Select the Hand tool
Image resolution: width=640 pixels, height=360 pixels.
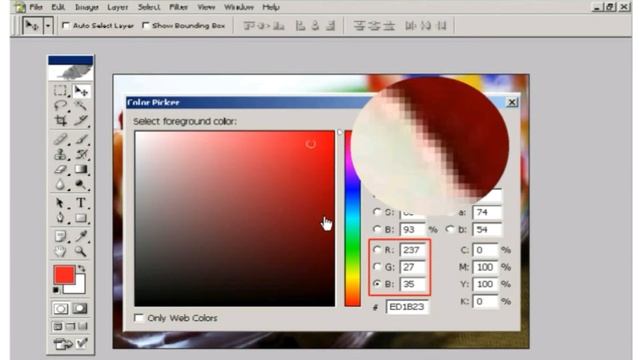click(60, 251)
